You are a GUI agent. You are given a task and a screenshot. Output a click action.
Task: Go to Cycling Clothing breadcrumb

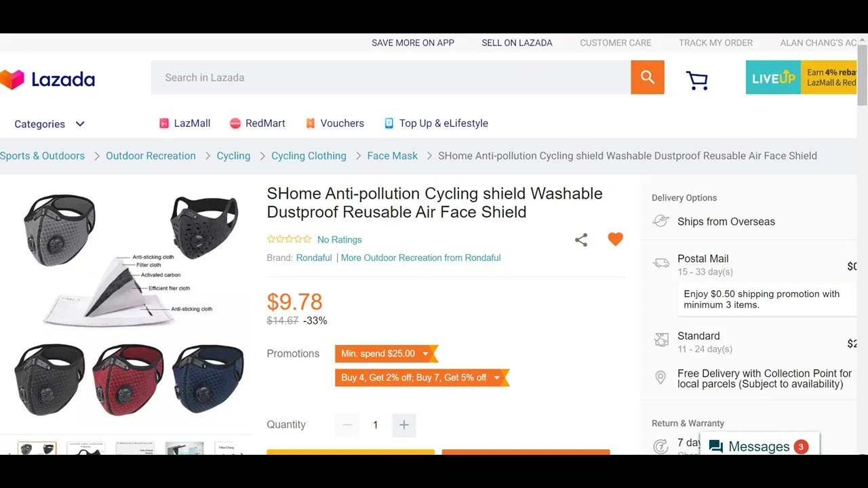point(309,156)
